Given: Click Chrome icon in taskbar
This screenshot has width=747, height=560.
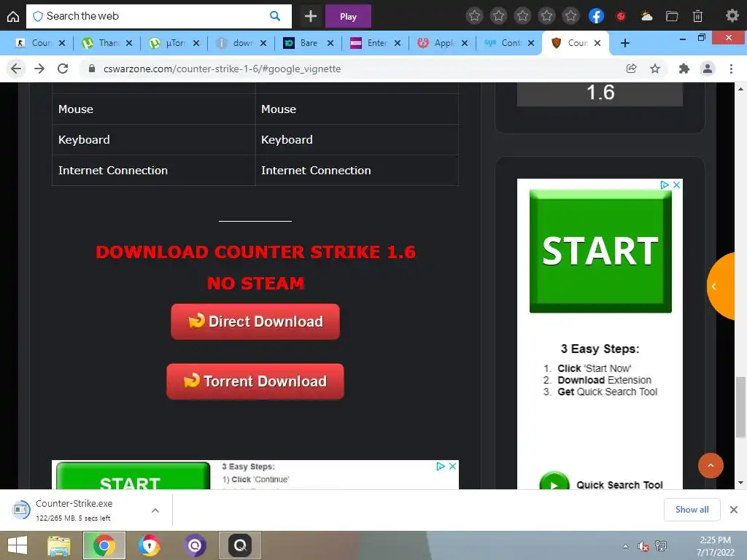Looking at the screenshot, I should [104, 545].
